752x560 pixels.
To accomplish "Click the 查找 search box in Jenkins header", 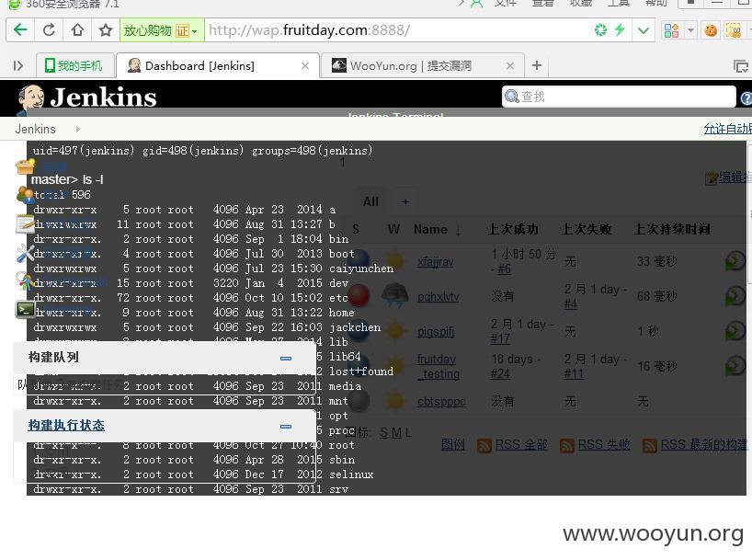I will (619, 97).
